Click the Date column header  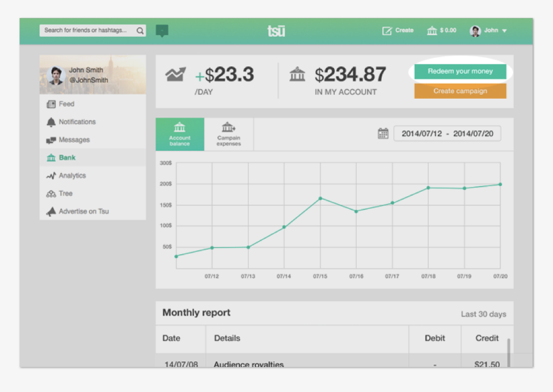tap(171, 338)
